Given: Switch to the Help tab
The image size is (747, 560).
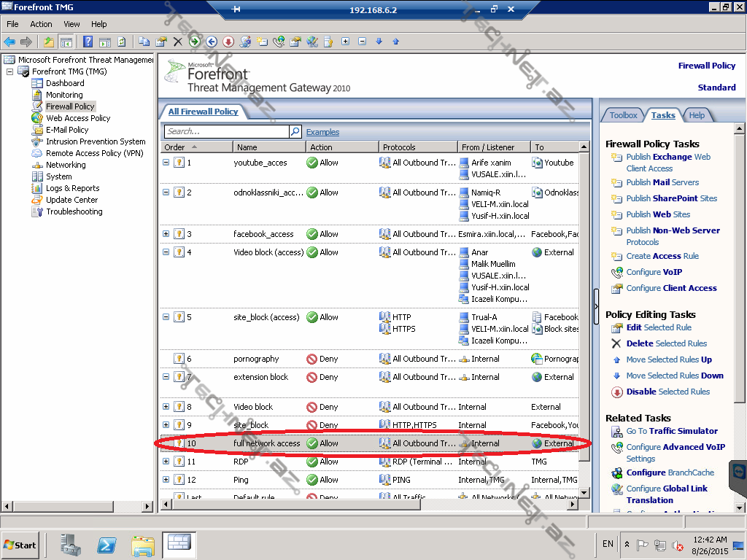Looking at the screenshot, I should [697, 115].
